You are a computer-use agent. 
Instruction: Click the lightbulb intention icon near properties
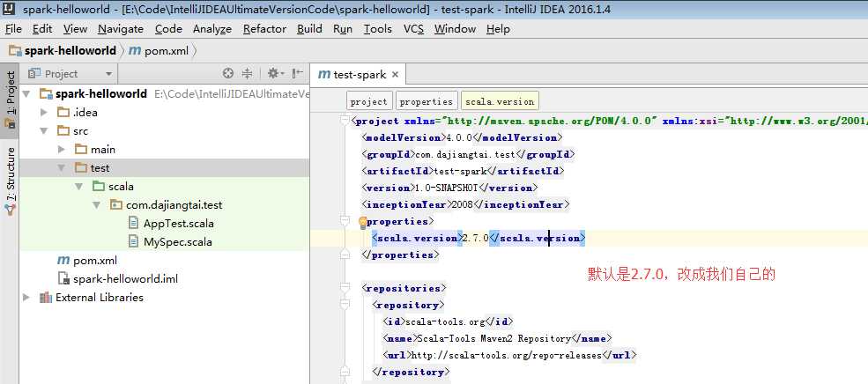coord(363,222)
